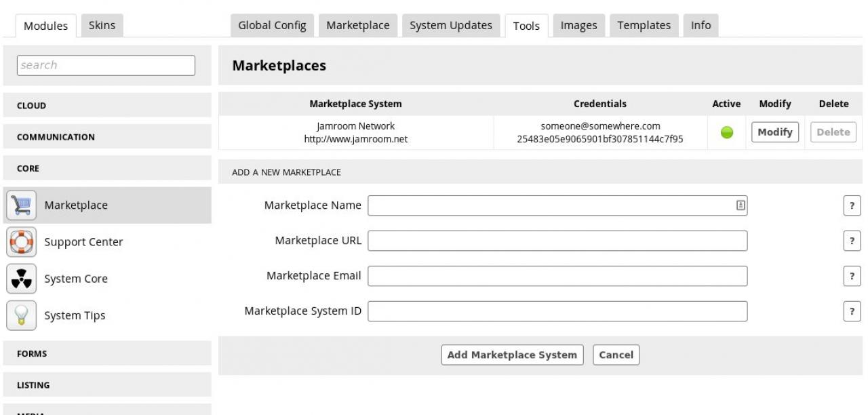Click the System Core icon
The width and height of the screenshot is (868, 415).
(x=21, y=279)
